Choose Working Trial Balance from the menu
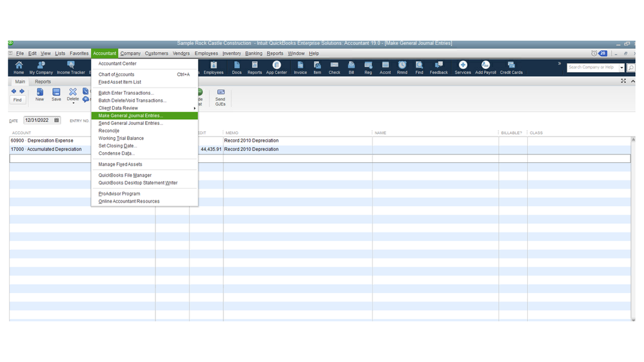Screen dimensions: 644x362 tap(121, 138)
